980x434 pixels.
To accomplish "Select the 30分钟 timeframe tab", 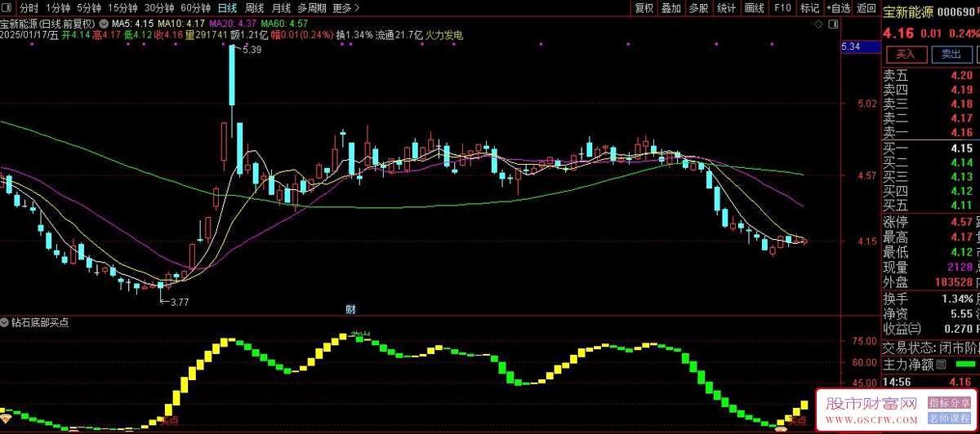I will (159, 7).
